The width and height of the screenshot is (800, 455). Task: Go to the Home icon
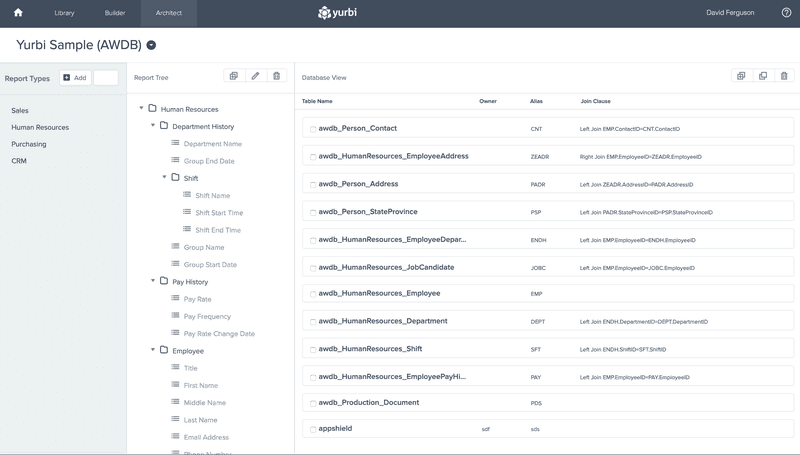point(18,13)
